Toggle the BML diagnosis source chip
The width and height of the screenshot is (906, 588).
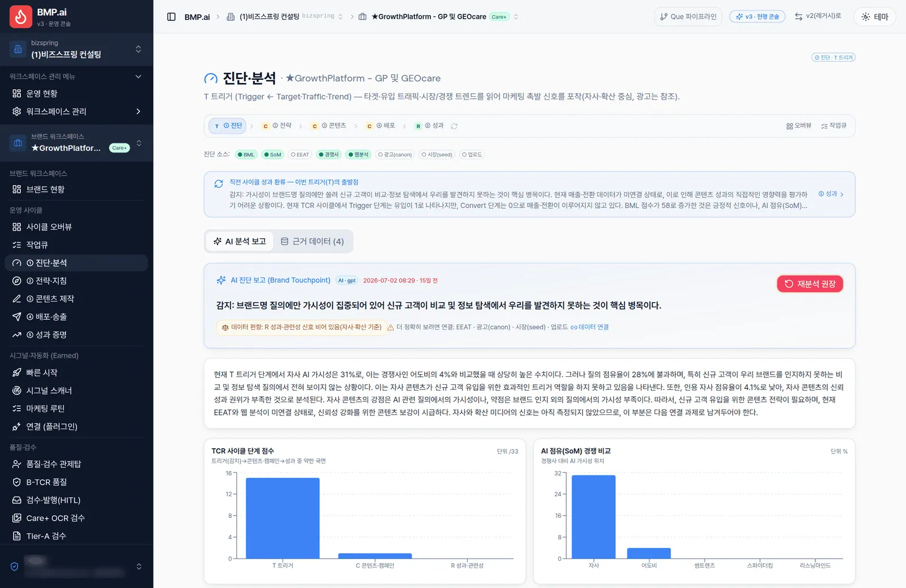(246, 154)
